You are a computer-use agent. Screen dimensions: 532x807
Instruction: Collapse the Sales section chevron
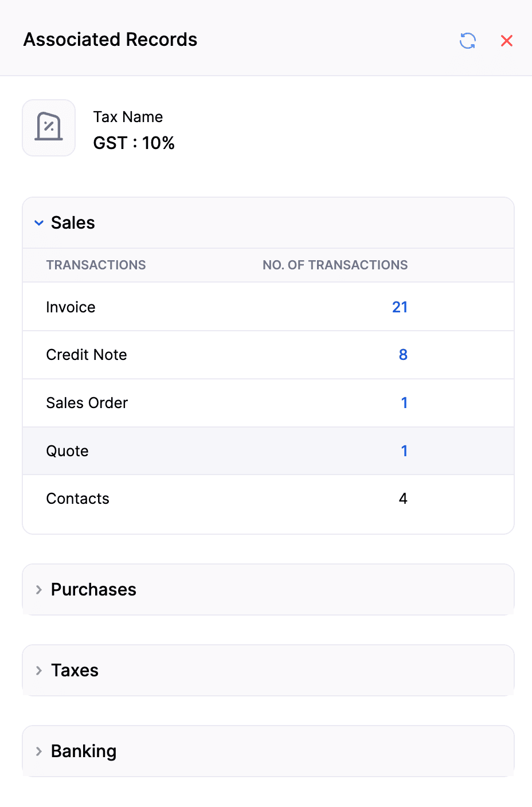[x=39, y=223]
